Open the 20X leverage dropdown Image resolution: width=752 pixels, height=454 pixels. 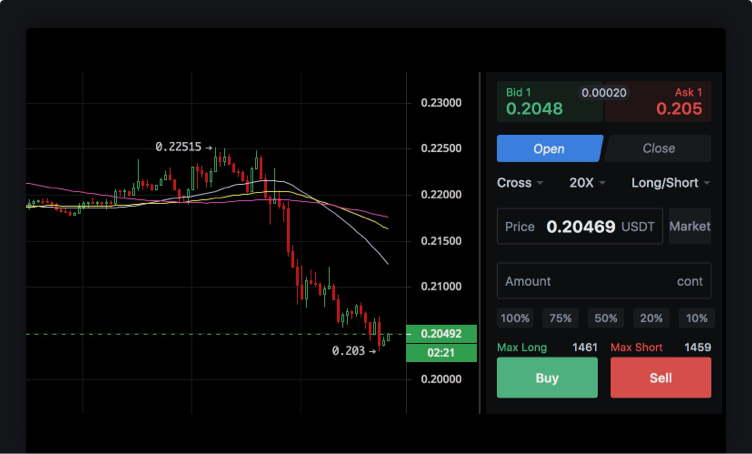[587, 183]
